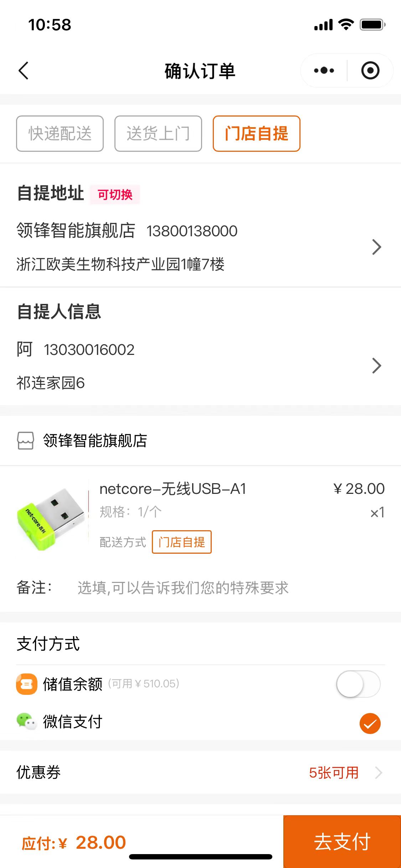Tap the battery icon in status bar
The width and height of the screenshot is (401, 868).
pos(372,25)
